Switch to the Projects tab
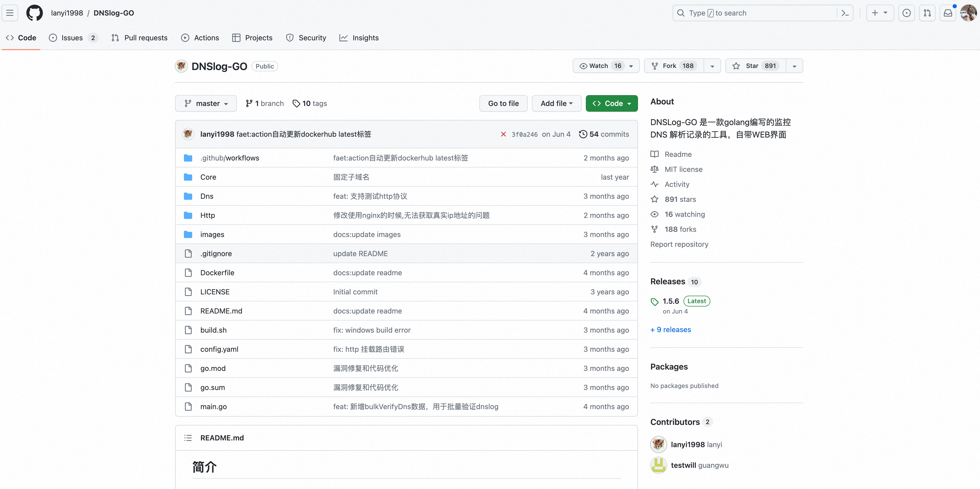 (252, 38)
